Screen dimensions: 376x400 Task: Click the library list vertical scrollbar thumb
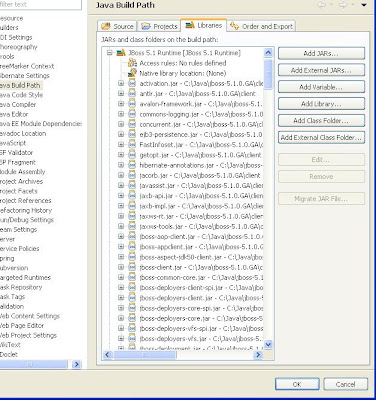268,74
